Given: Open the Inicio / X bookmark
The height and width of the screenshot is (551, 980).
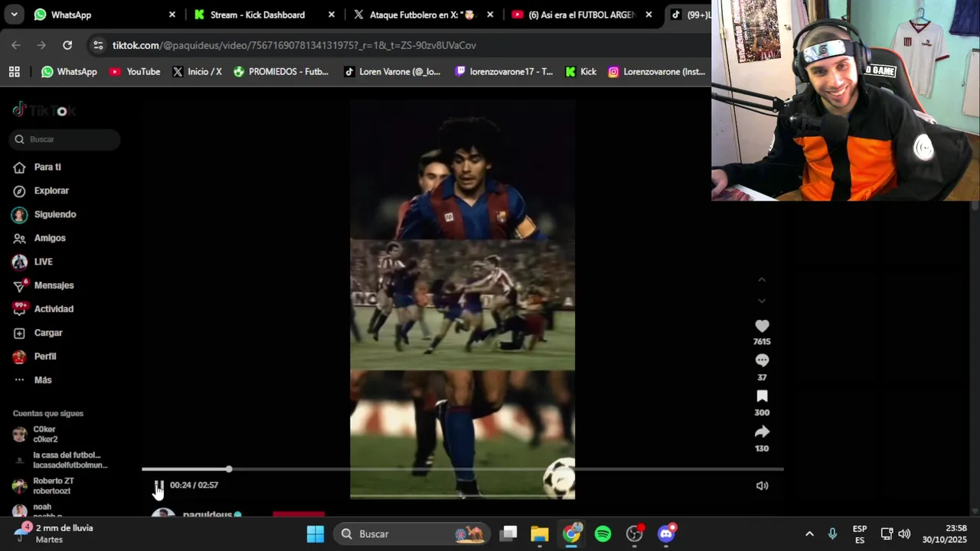Looking at the screenshot, I should tap(198, 72).
